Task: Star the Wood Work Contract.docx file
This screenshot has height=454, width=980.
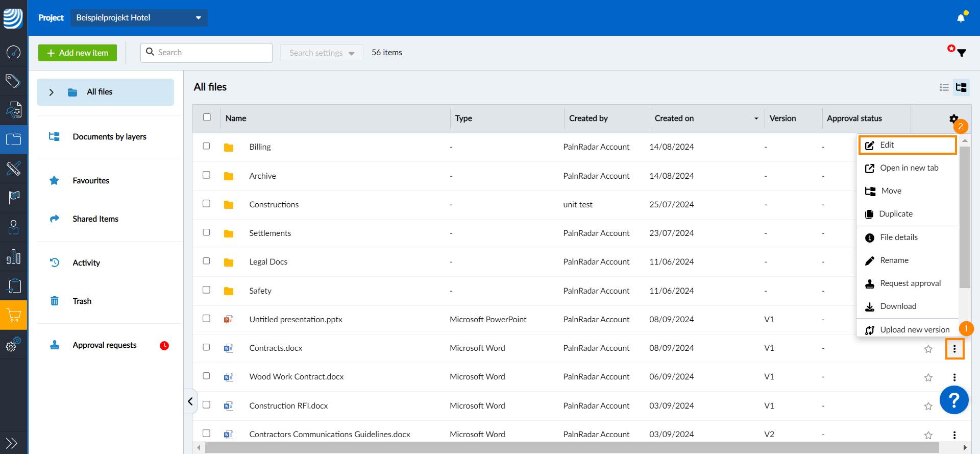Action: point(928,377)
